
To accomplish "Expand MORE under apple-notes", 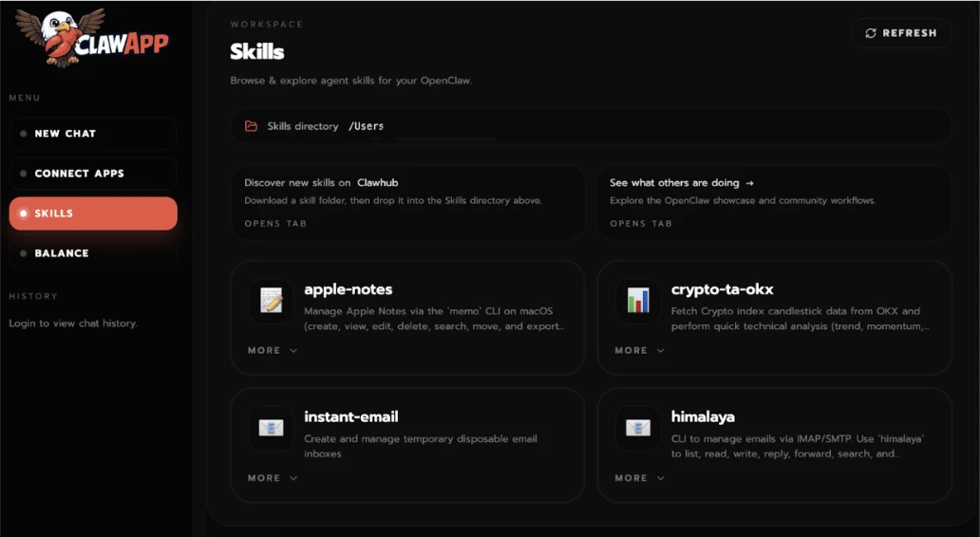I will pyautogui.click(x=273, y=350).
